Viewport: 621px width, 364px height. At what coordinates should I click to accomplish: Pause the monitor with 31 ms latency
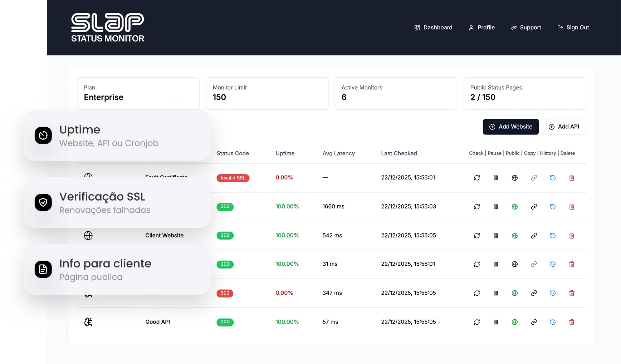point(496,264)
